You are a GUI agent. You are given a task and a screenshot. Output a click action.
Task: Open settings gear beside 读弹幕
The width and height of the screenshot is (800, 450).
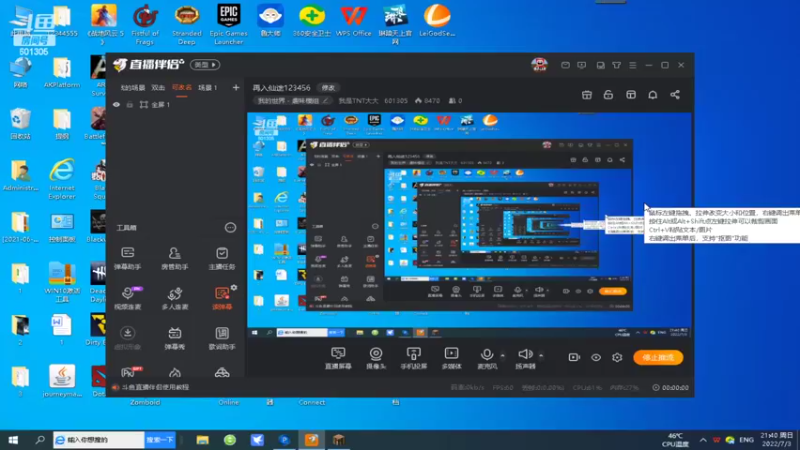pyautogui.click(x=234, y=288)
